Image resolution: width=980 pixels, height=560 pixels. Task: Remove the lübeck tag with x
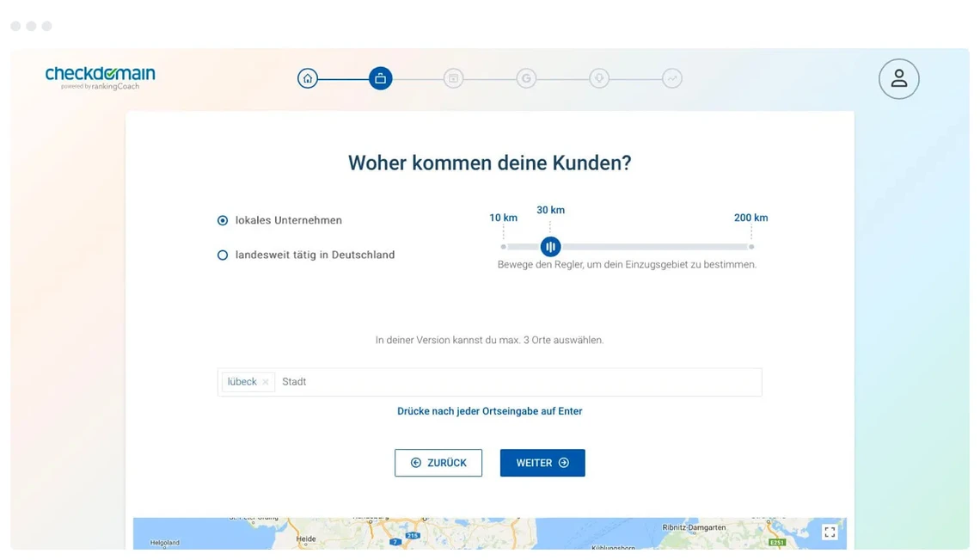pyautogui.click(x=266, y=382)
